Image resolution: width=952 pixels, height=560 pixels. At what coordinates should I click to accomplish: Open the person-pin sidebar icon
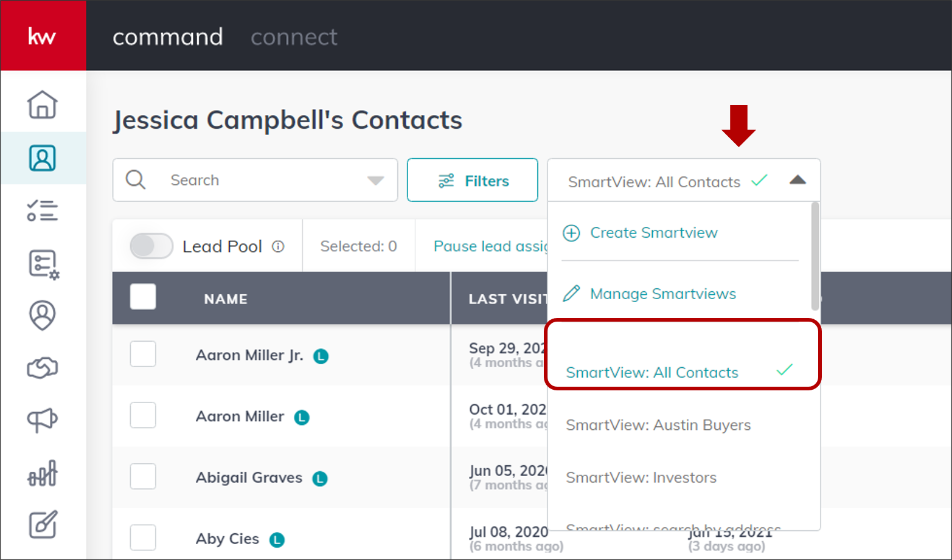click(43, 316)
